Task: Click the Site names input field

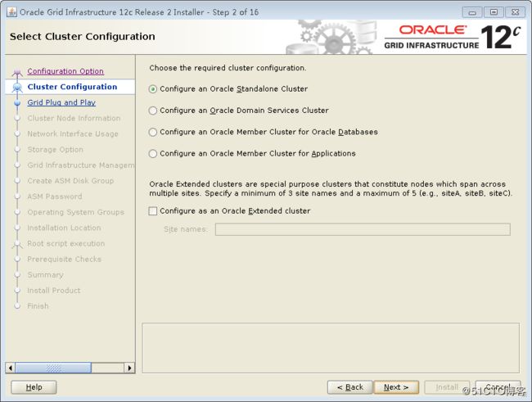Action: (363, 229)
